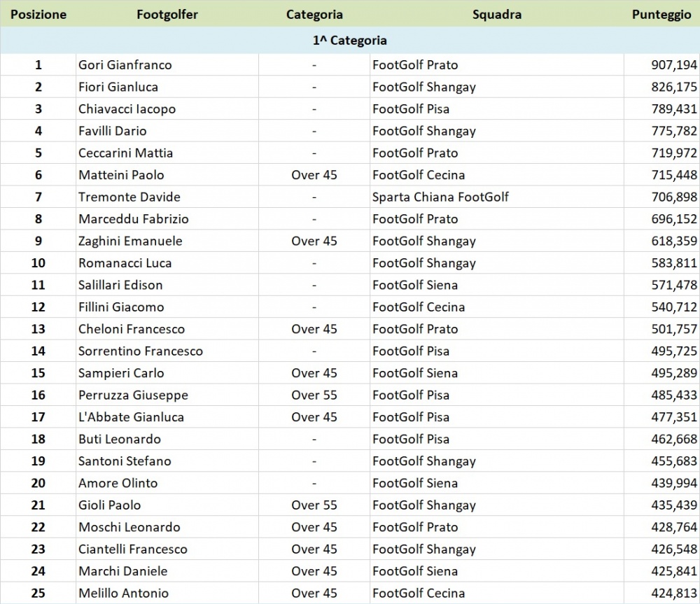Select the name Fiori Gianluca
700x604 pixels.
pos(118,87)
